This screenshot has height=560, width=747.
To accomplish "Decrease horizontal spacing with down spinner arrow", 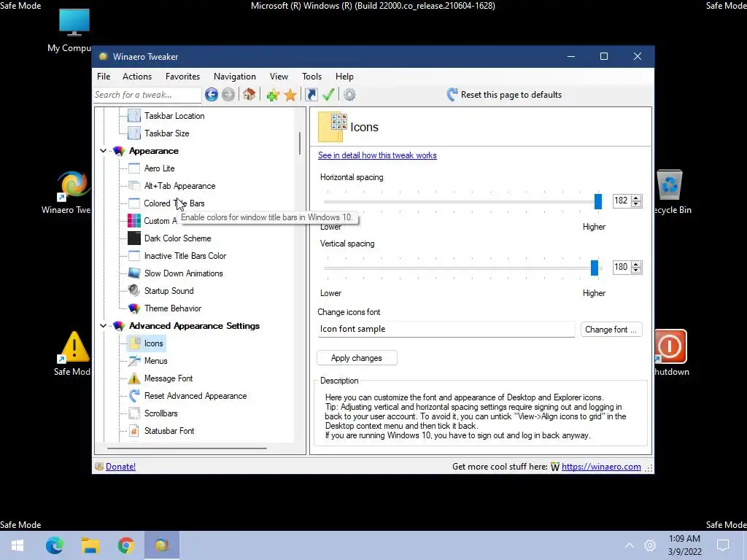I will 636,204.
